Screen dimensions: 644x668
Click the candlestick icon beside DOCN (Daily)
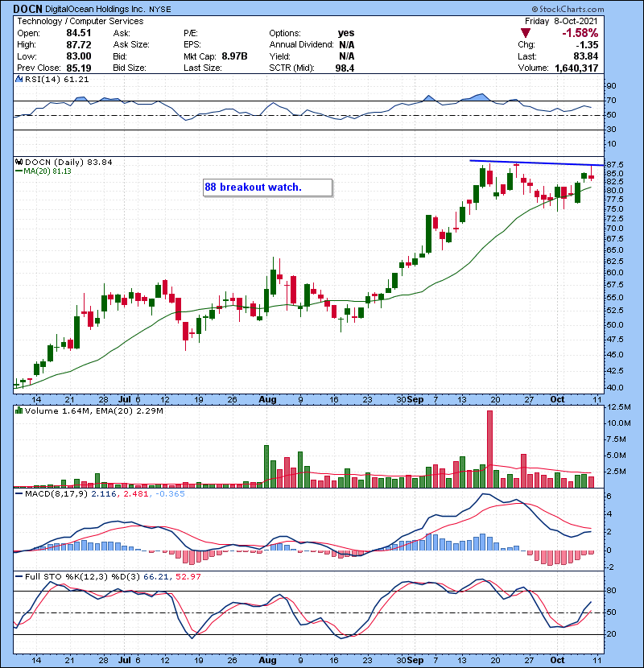[19, 162]
